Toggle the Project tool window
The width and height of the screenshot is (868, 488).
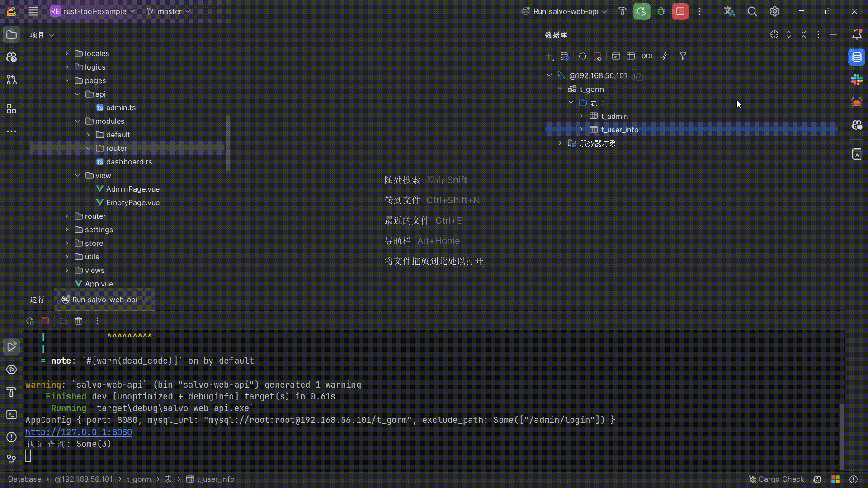click(x=11, y=35)
